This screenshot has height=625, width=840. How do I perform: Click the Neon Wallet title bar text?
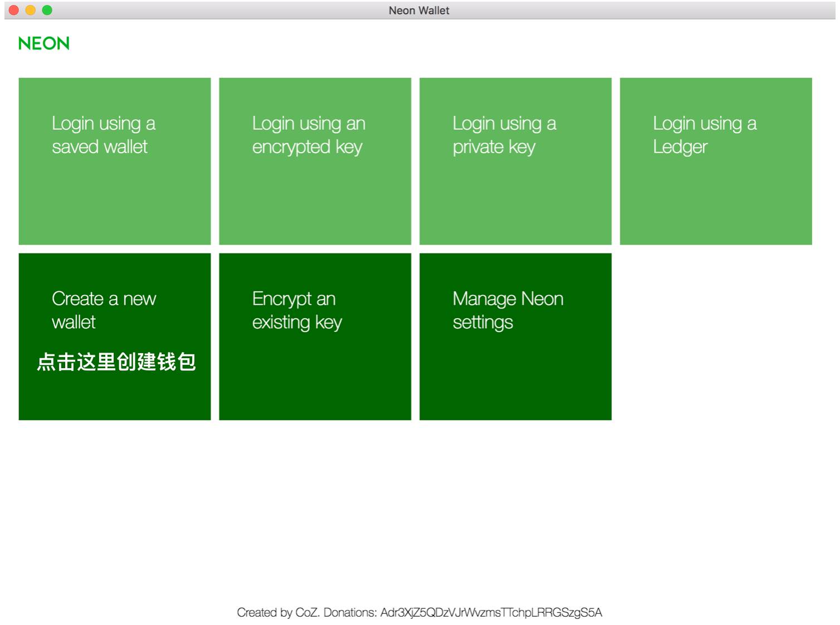(x=419, y=11)
